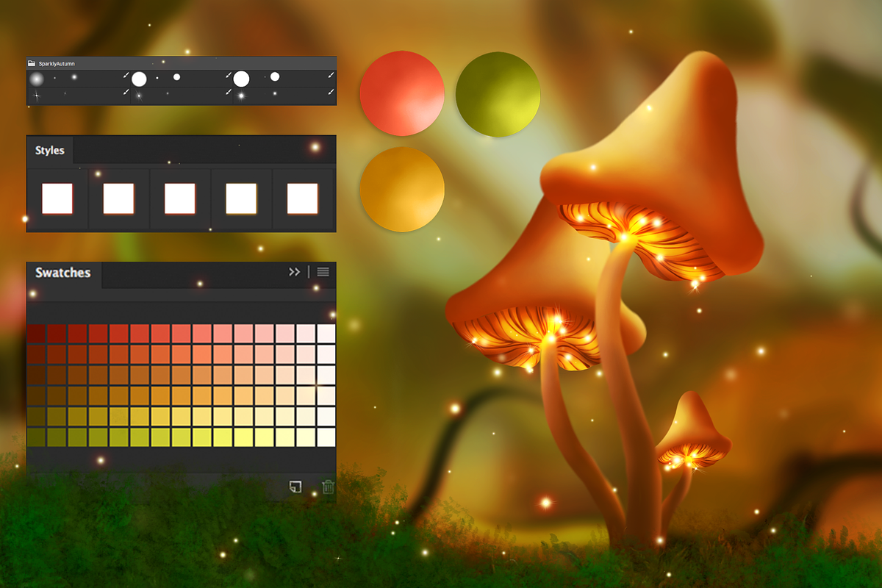Viewport: 882px width, 588px height.
Task: Select the sparkle star brush preset
Action: pyautogui.click(x=36, y=96)
